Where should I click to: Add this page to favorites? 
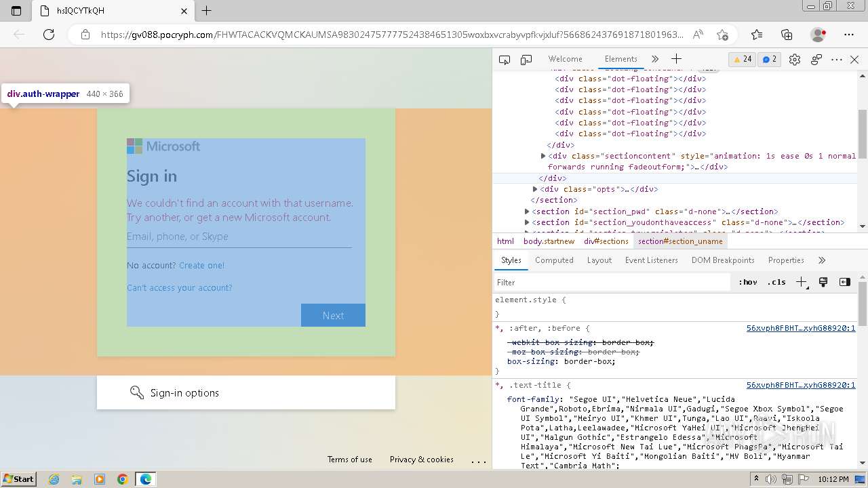click(722, 35)
